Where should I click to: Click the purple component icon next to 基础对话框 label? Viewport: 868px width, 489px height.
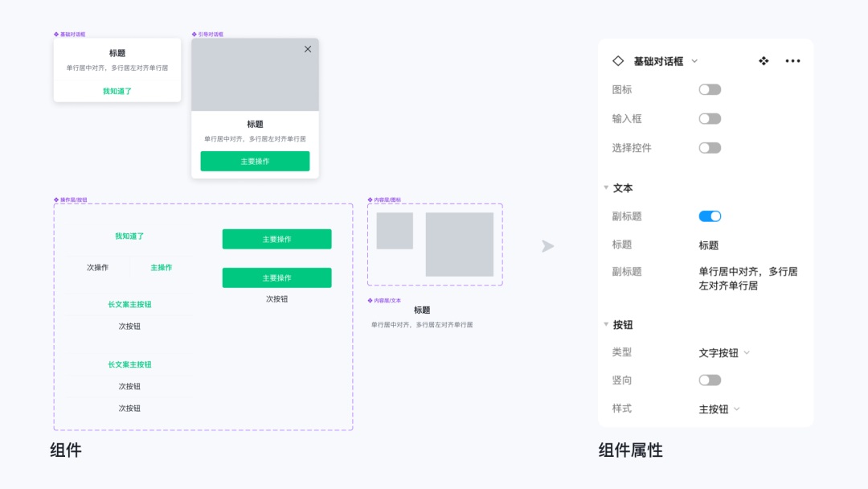click(56, 35)
